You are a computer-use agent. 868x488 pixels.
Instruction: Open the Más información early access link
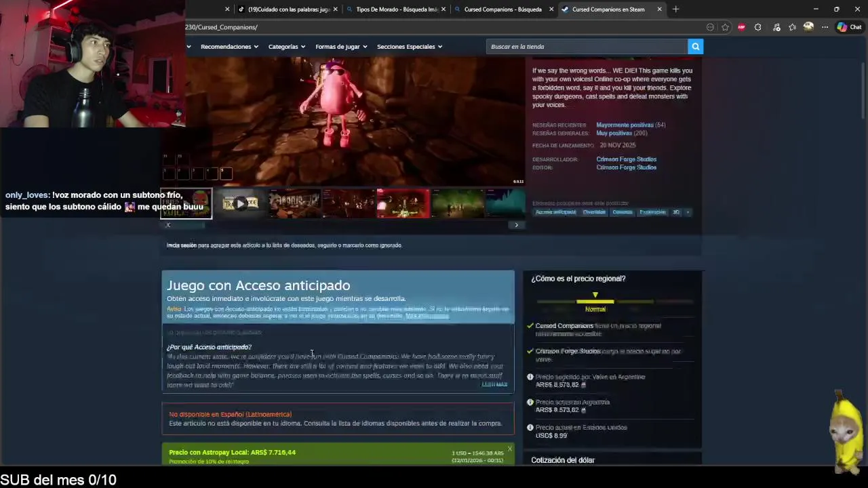point(427,317)
